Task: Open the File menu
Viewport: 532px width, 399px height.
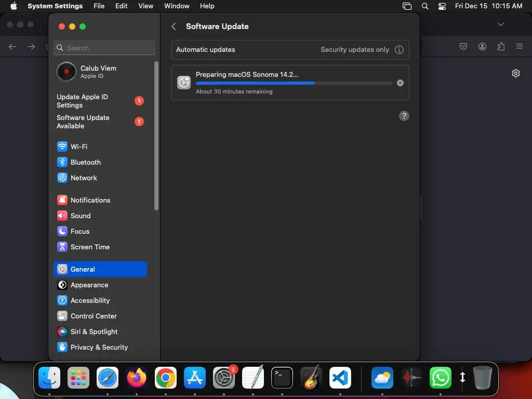Action: click(99, 6)
